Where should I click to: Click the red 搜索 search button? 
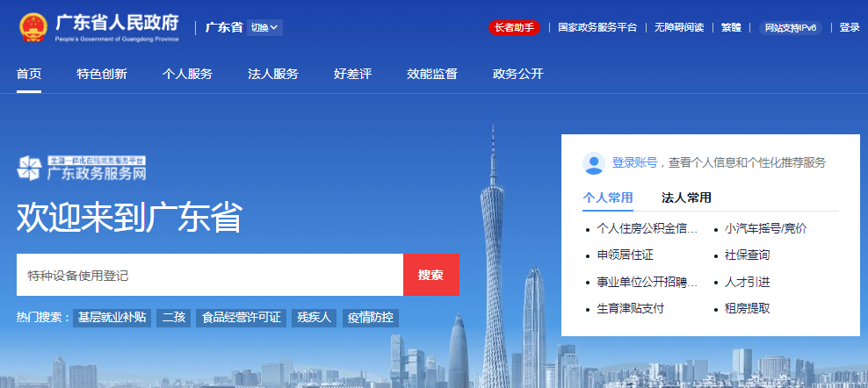tap(430, 275)
